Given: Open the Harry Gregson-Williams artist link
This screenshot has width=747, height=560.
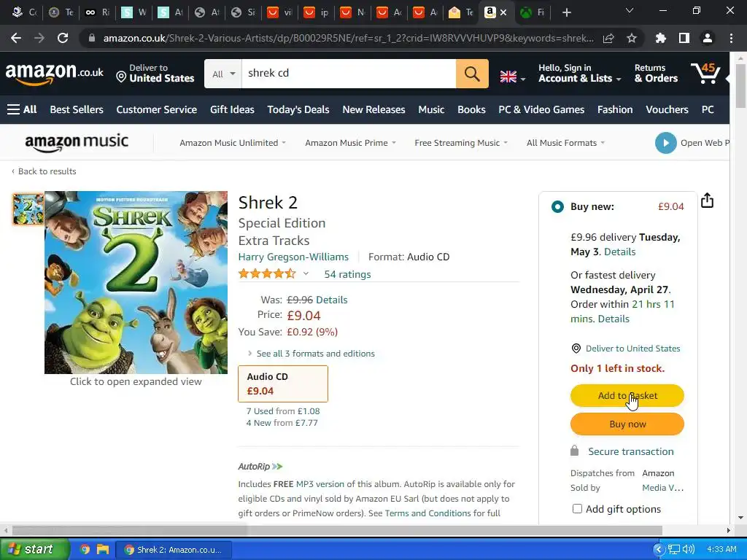Looking at the screenshot, I should pos(293,257).
